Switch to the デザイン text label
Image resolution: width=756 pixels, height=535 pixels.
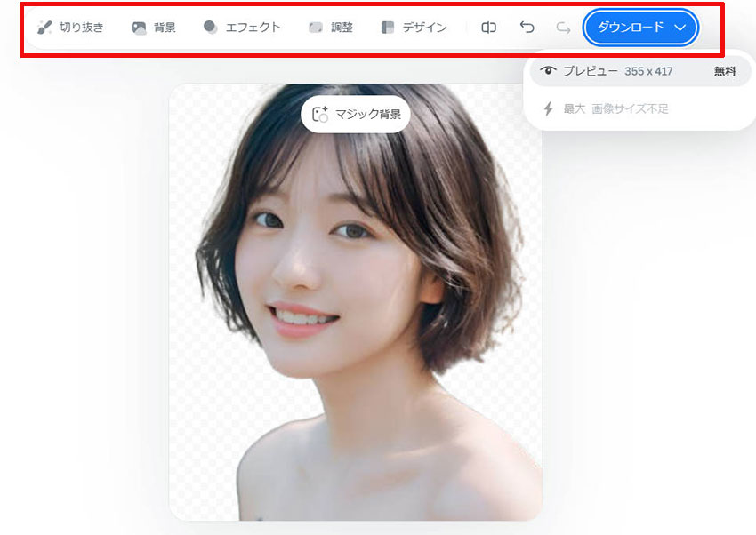coord(424,28)
